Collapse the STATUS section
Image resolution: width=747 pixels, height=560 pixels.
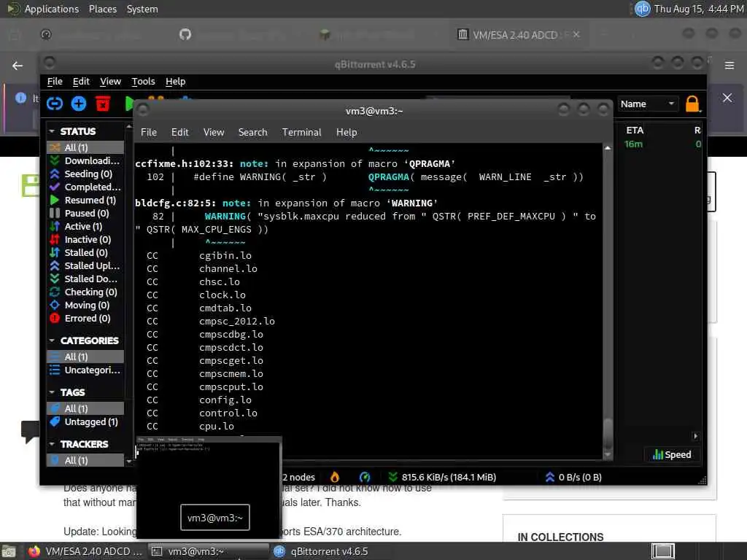(52, 131)
